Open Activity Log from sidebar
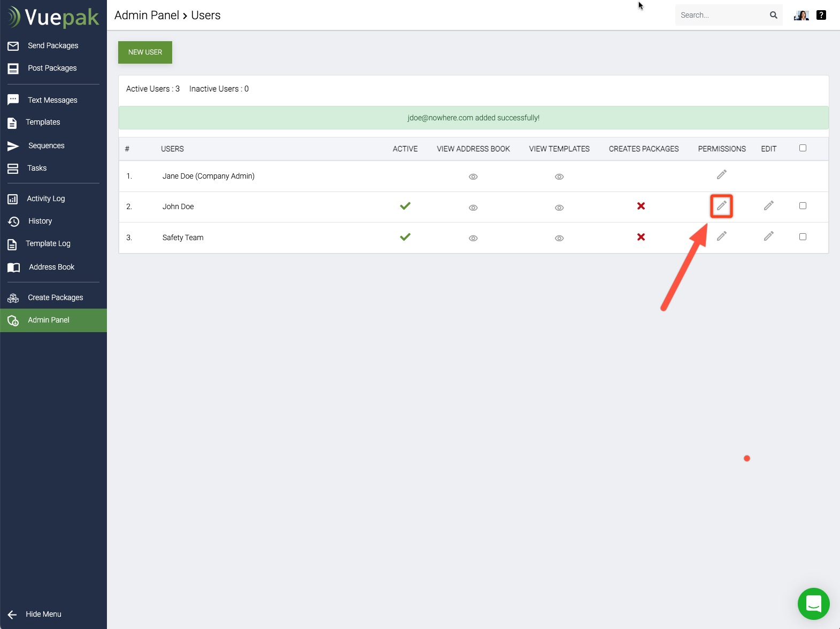Viewport: 840px width, 629px height. point(46,199)
